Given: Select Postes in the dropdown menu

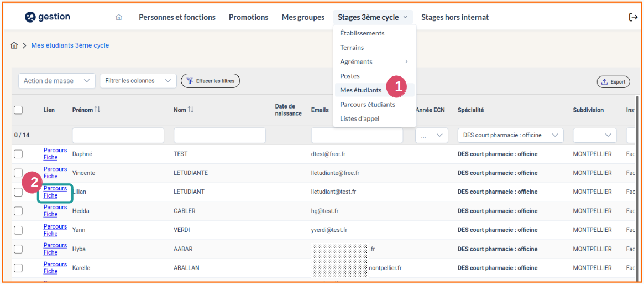Looking at the screenshot, I should (350, 76).
